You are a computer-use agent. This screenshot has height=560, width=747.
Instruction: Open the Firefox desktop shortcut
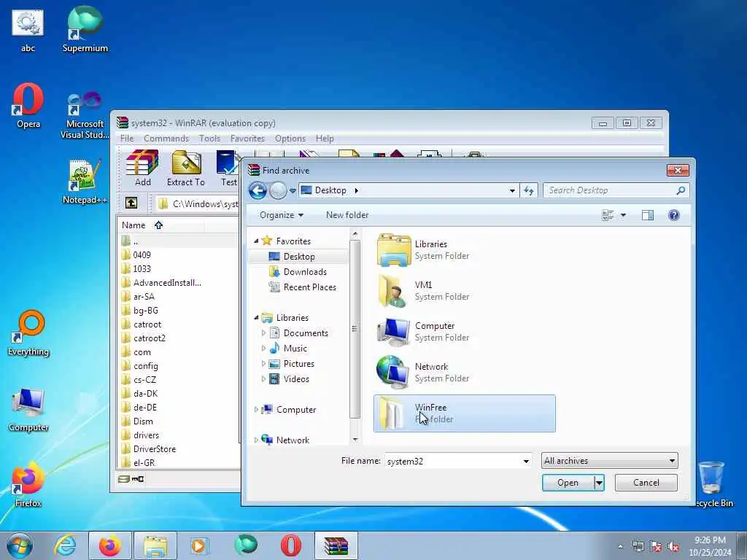pyautogui.click(x=28, y=485)
